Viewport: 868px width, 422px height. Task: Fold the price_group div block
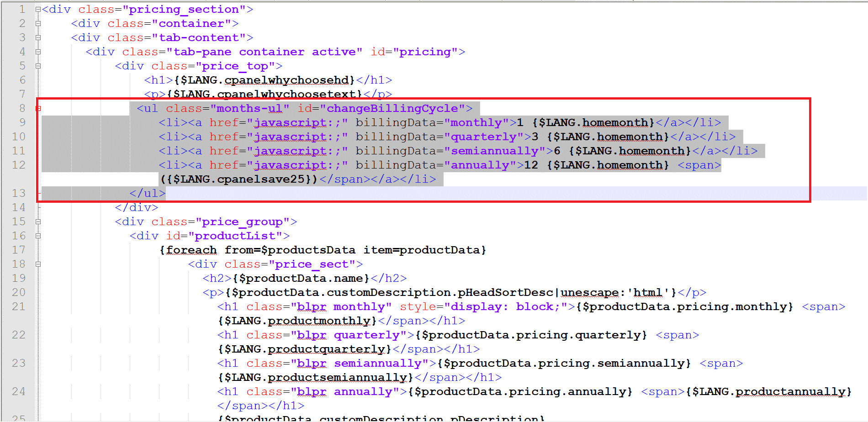coord(38,222)
